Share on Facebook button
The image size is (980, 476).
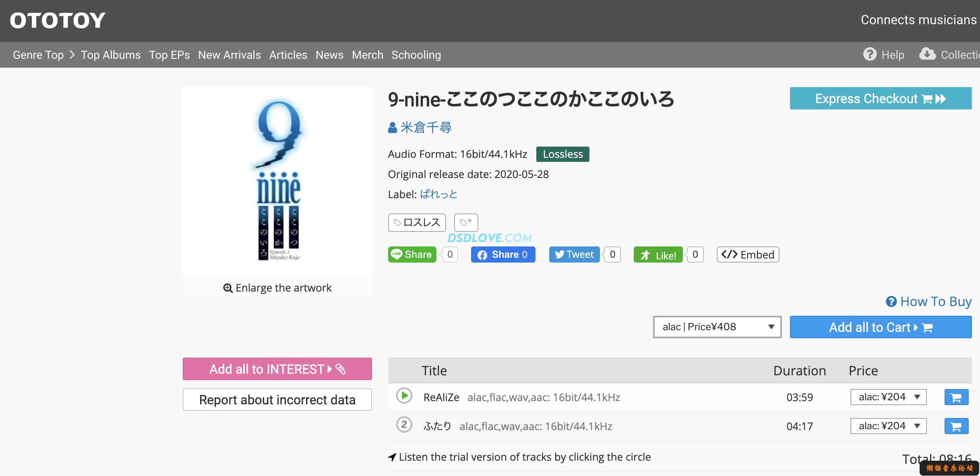503,255
